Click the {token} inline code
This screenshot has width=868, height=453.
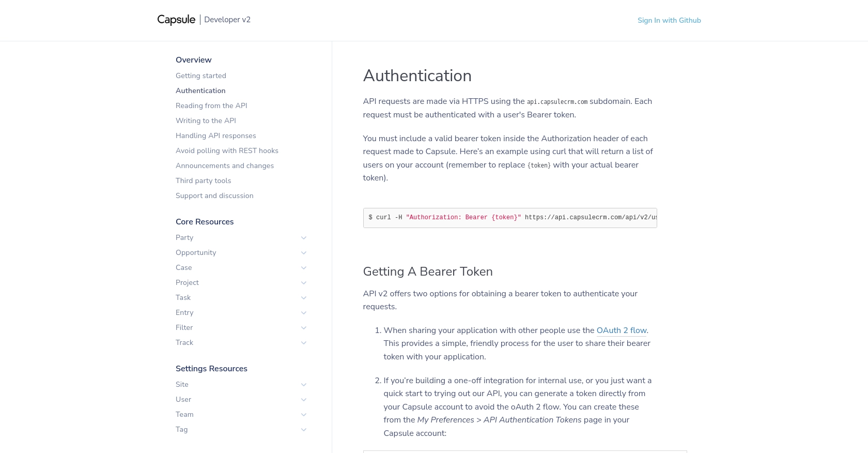[539, 165]
